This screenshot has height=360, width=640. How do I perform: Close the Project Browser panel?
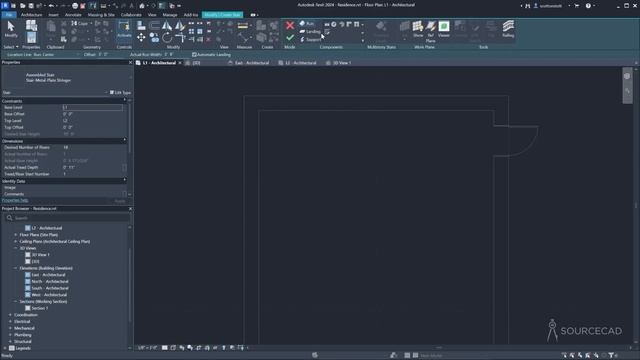(x=130, y=209)
